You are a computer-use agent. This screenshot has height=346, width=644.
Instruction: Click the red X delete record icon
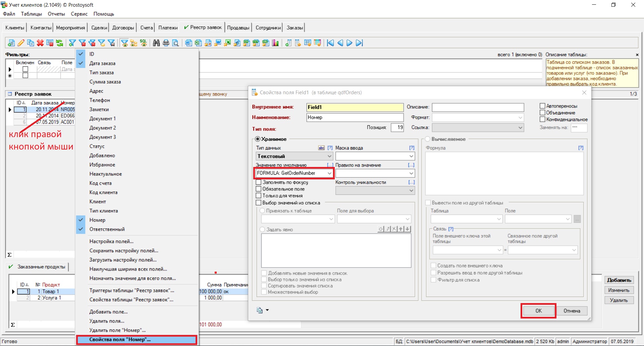(x=40, y=43)
